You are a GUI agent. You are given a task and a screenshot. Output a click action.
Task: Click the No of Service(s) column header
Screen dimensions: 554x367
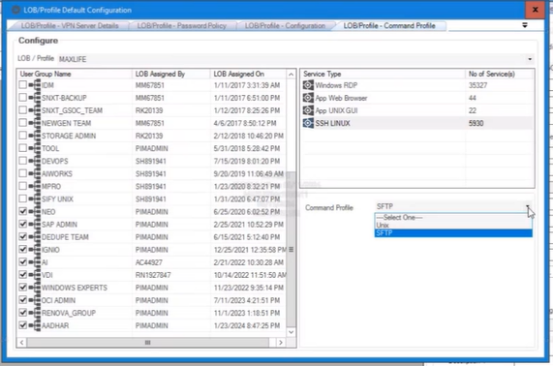point(500,74)
